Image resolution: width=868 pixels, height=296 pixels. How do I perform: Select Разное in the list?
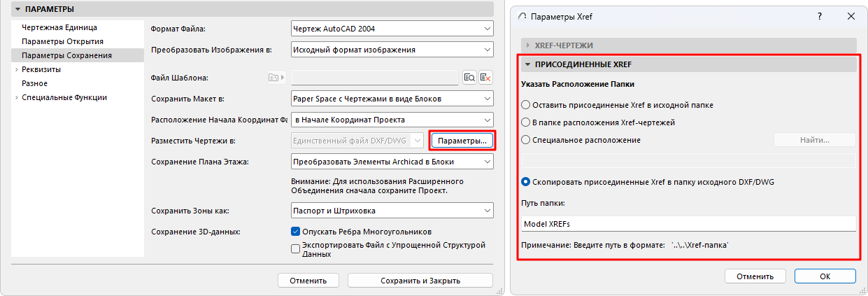pos(34,83)
